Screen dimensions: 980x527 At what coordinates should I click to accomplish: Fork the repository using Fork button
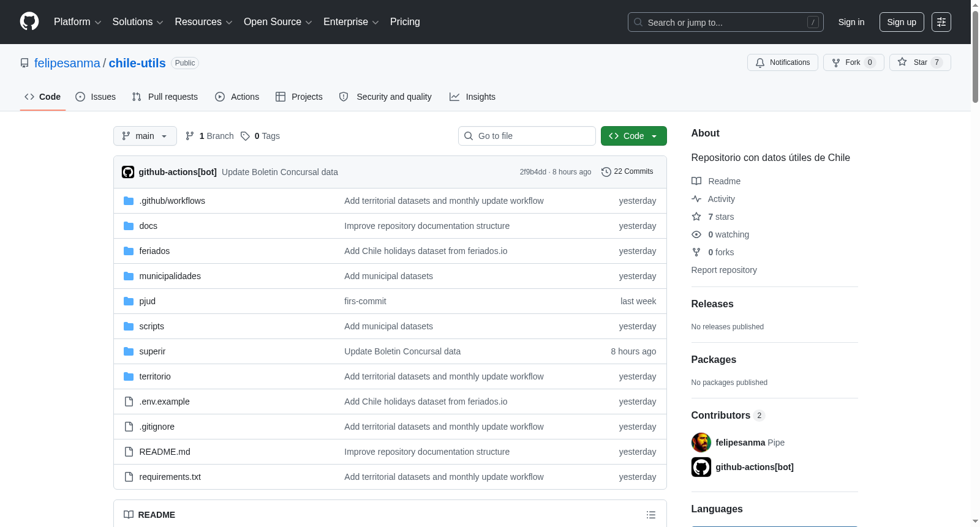854,62
